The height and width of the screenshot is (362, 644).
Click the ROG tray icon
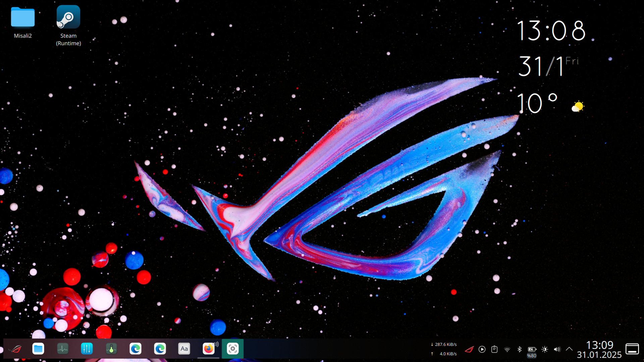469,350
